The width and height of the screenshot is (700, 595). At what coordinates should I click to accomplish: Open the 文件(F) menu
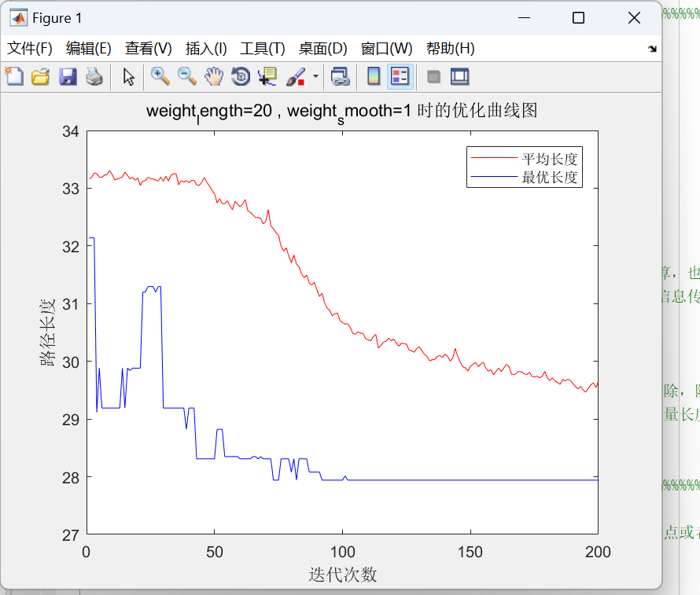[30, 49]
